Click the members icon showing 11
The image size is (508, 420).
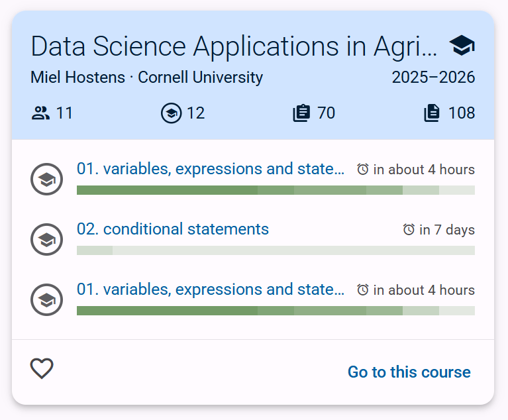(x=41, y=113)
